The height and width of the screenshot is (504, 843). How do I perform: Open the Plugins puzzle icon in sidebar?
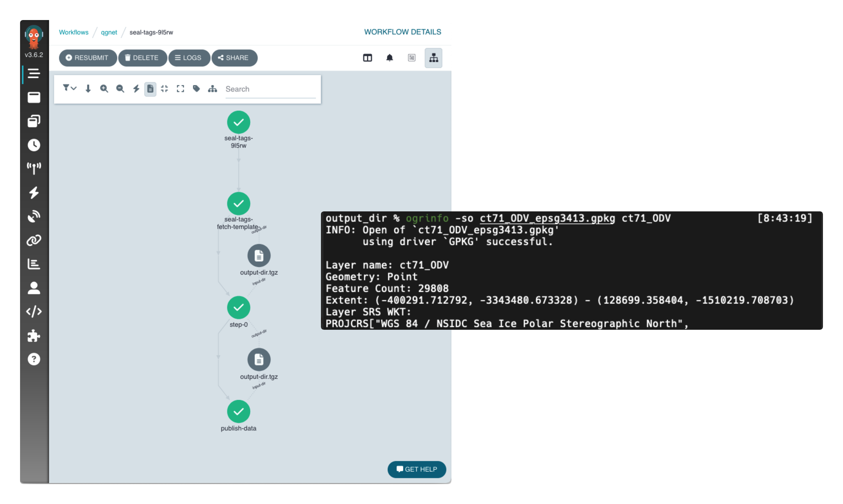click(34, 336)
